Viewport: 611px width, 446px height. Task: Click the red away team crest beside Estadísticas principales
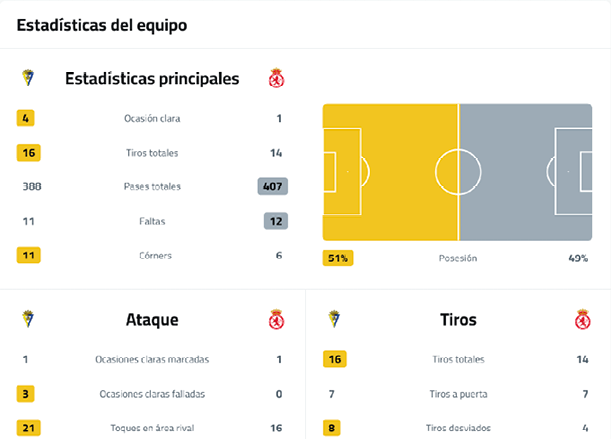click(x=277, y=78)
